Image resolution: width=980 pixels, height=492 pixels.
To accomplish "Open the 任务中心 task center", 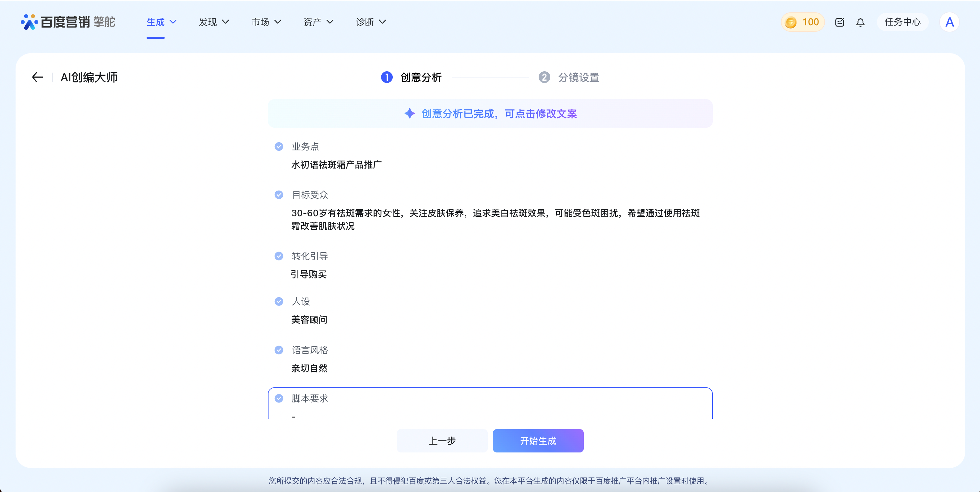I will click(x=902, y=22).
